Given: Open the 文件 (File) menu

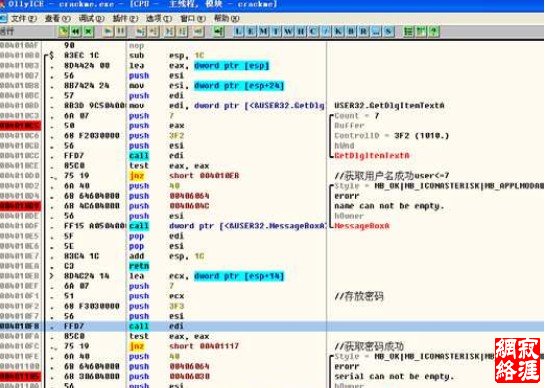Looking at the screenshot, I should coord(24,18).
